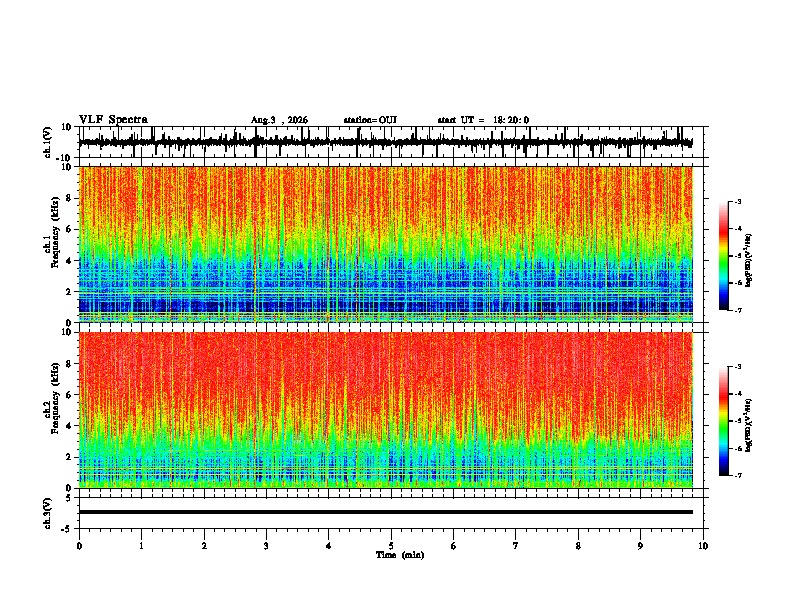This screenshot has width=792, height=612.
Task: Click the ch.1 spectrogram color scale bar
Action: pos(724,256)
